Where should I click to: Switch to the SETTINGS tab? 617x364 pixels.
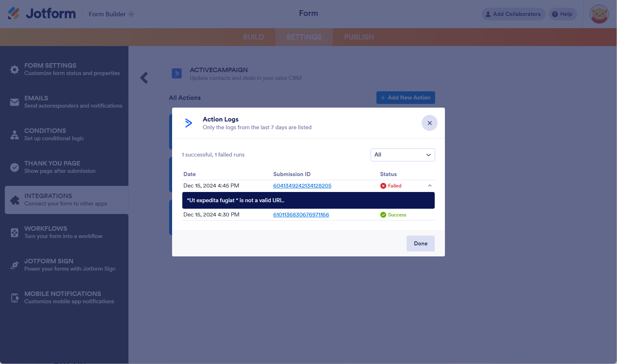[304, 37]
